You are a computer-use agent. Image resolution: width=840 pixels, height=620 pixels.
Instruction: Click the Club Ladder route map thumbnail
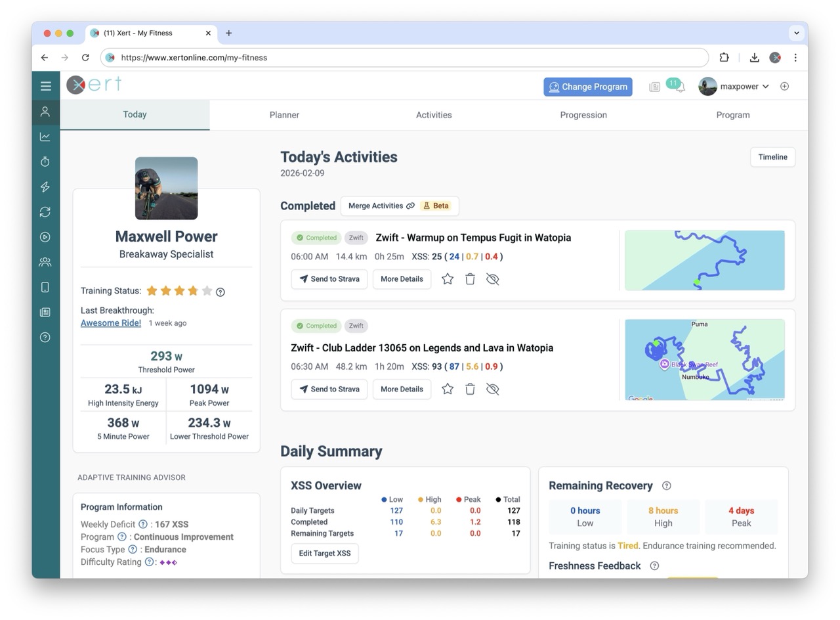pos(704,360)
